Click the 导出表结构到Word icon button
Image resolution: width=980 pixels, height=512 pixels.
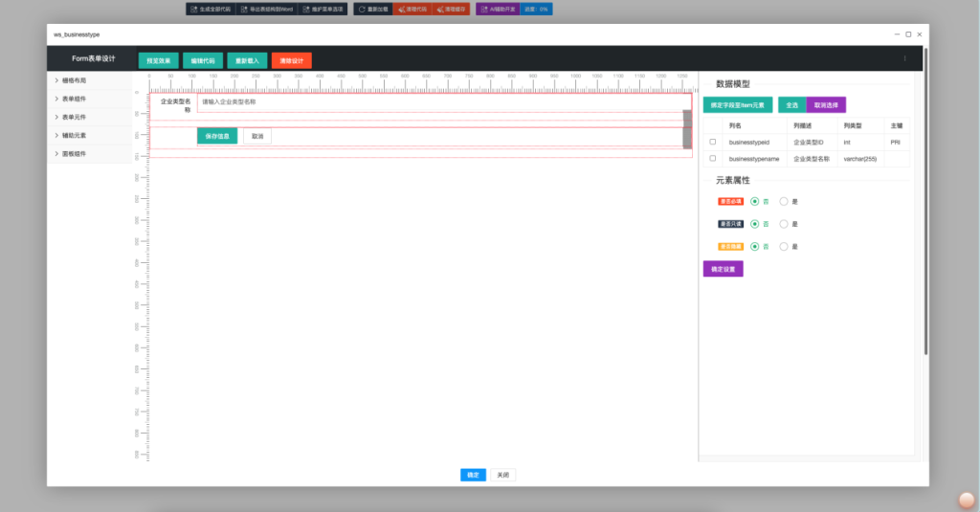tap(264, 9)
